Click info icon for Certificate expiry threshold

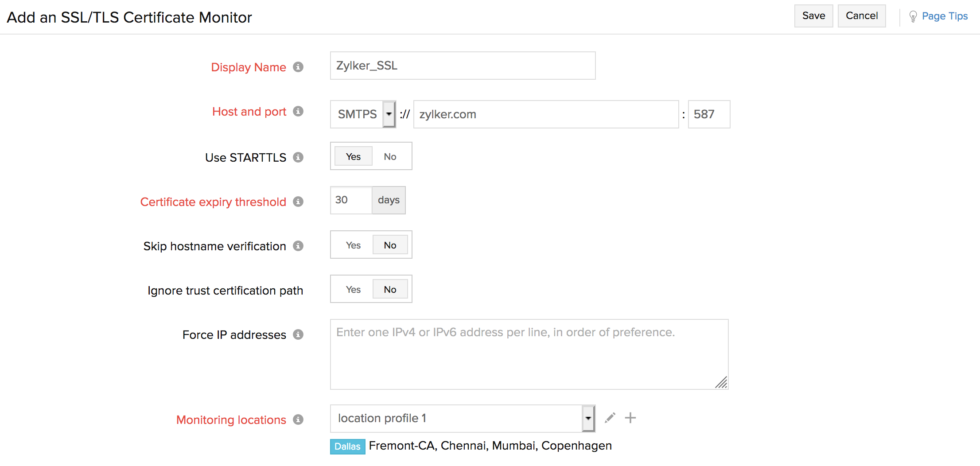(298, 202)
